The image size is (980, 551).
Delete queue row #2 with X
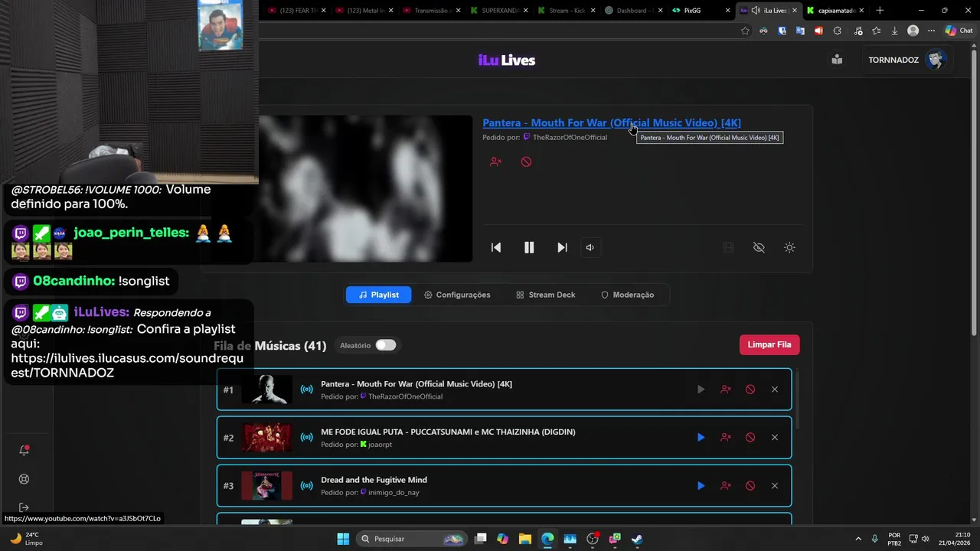[x=775, y=438]
